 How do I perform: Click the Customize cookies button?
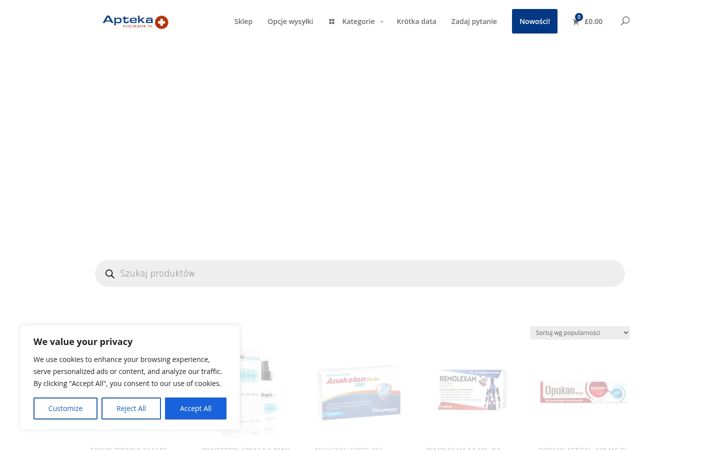pyautogui.click(x=65, y=408)
